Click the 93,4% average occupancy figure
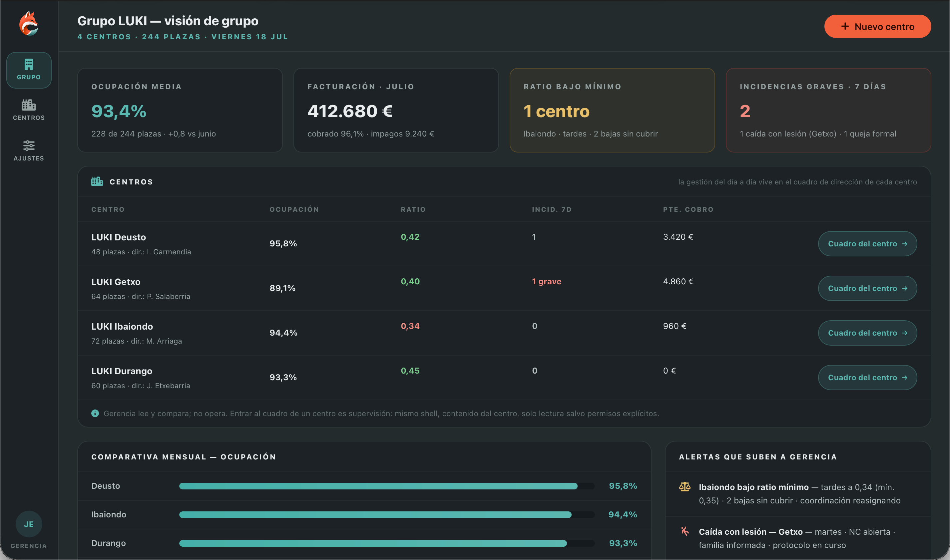The width and height of the screenshot is (950, 560). (x=119, y=111)
